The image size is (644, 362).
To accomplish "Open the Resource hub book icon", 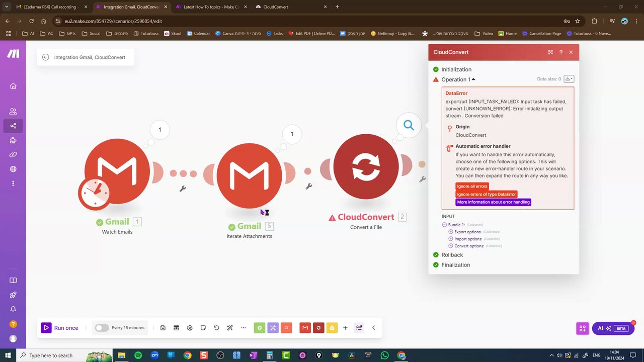I will 13,281.
